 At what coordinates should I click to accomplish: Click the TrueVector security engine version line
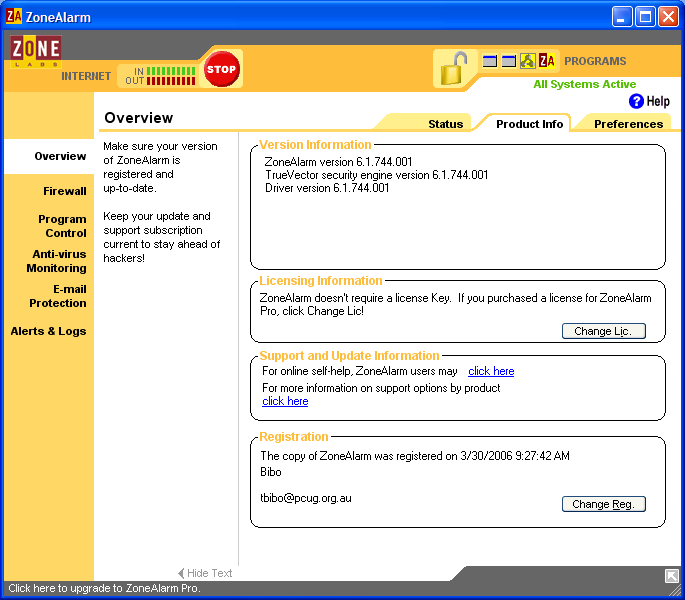(377, 175)
